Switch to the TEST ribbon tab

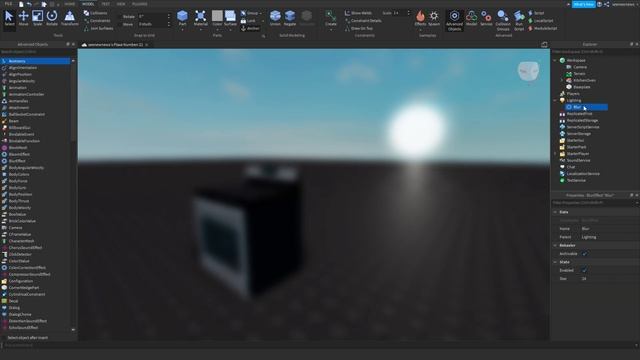pyautogui.click(x=106, y=4)
